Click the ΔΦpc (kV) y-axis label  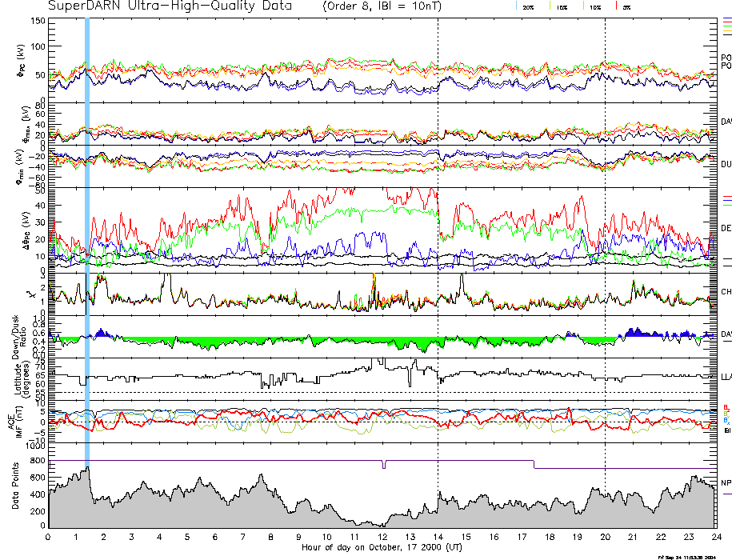click(x=27, y=230)
